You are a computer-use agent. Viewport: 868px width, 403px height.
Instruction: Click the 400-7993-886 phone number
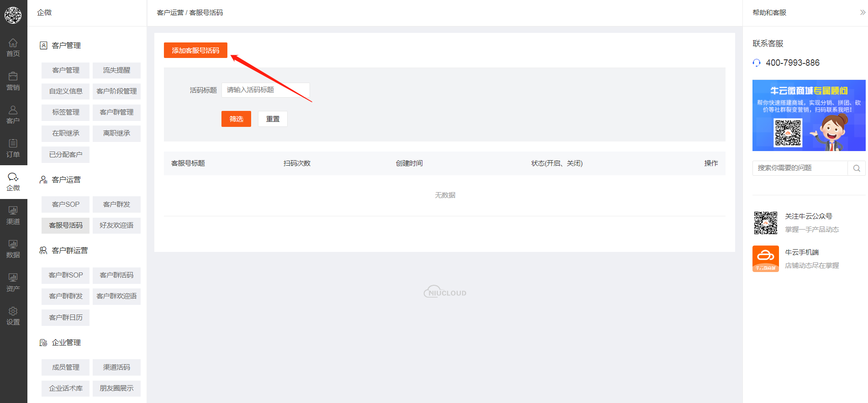pyautogui.click(x=793, y=63)
